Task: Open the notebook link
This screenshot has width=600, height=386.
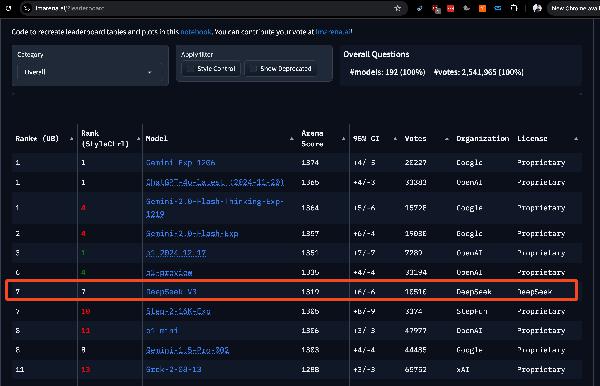Action: pyautogui.click(x=196, y=32)
